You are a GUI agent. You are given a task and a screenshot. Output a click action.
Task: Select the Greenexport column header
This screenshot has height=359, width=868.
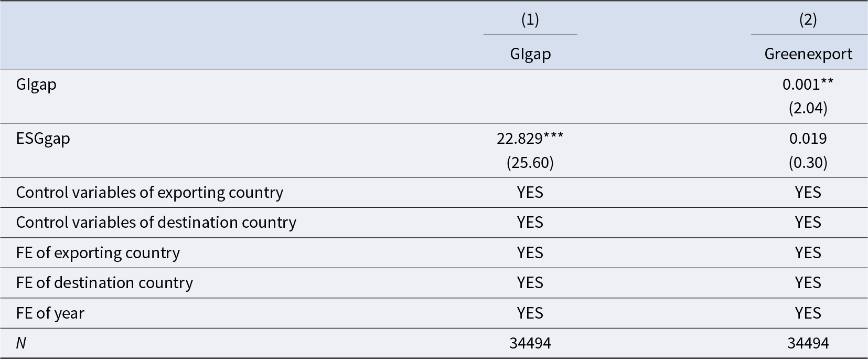pyautogui.click(x=808, y=54)
